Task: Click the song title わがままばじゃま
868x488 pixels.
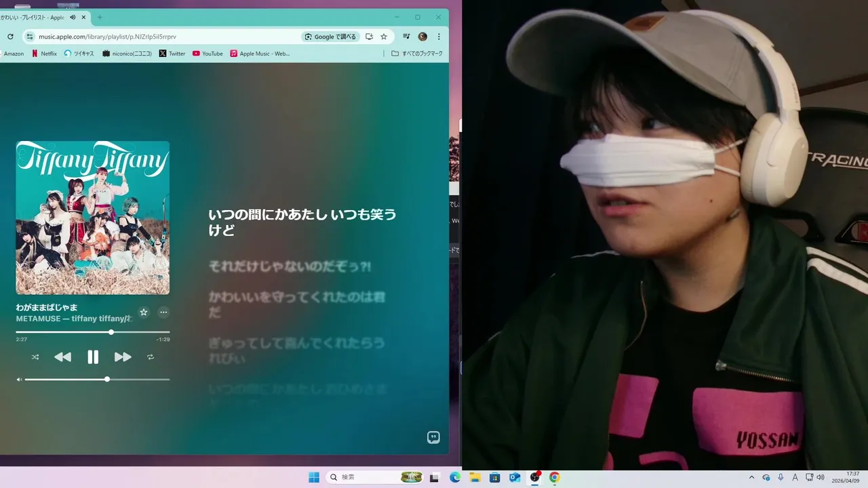Action: click(47, 308)
